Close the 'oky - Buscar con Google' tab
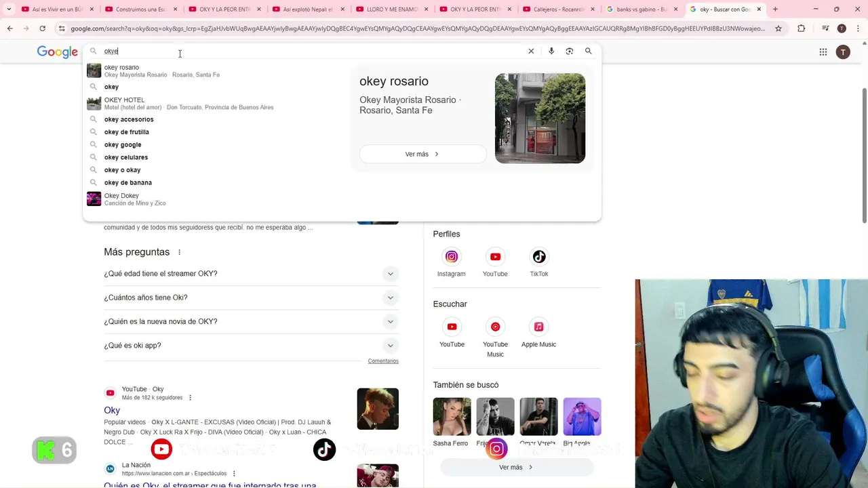The height and width of the screenshot is (488, 868). (759, 9)
